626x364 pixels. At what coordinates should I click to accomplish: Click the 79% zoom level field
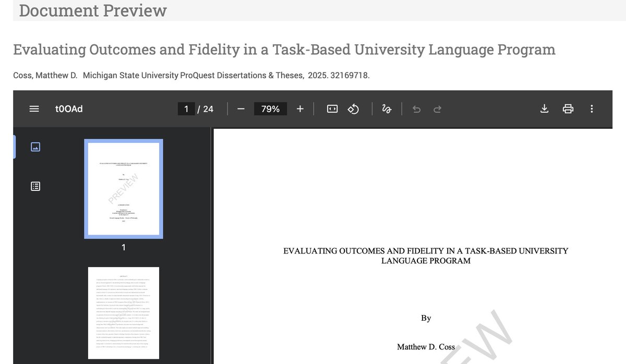270,109
